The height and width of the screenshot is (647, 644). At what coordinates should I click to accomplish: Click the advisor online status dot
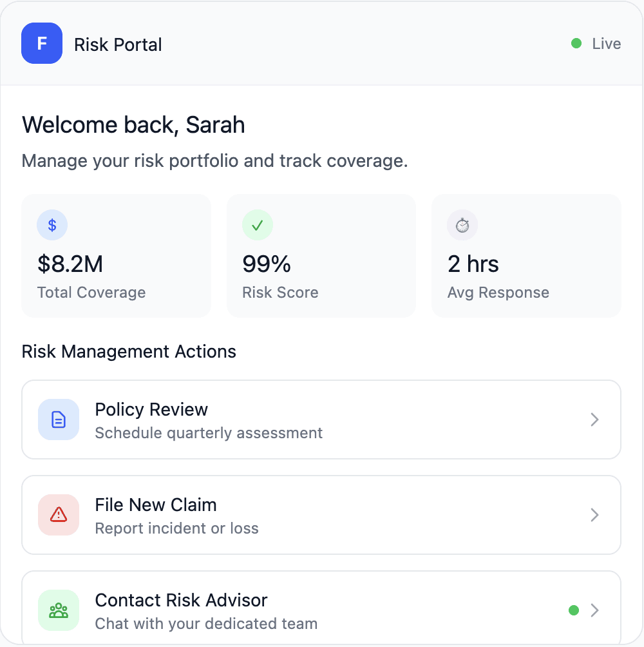point(574,610)
